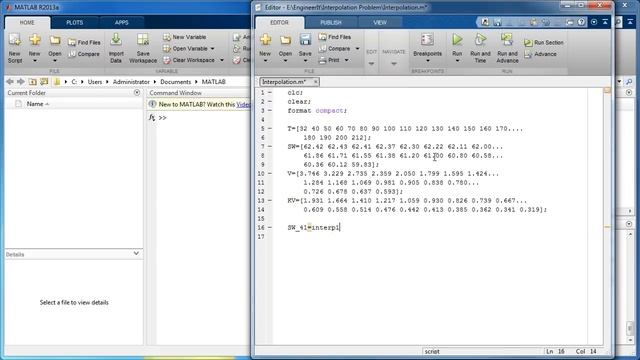Open Current Folder panel actions menu

pyautogui.click(x=137, y=93)
